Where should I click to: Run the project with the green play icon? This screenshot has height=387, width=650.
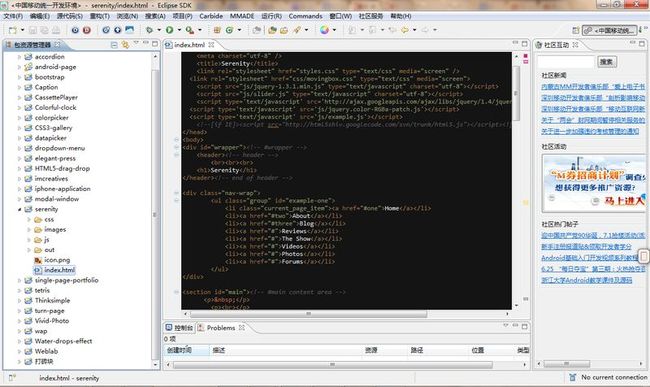[x=170, y=30]
